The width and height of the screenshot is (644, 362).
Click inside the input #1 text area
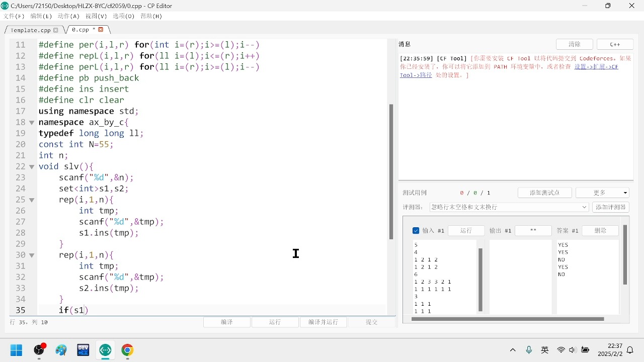pos(444,278)
